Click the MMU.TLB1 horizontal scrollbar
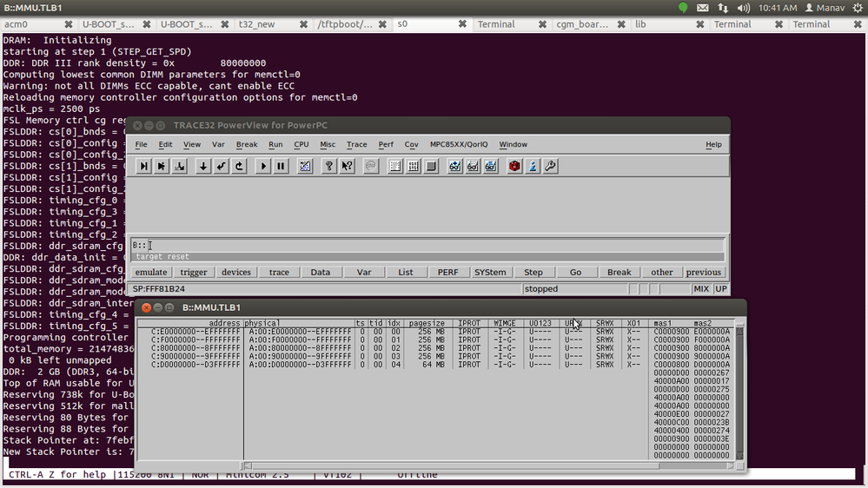 490,466
